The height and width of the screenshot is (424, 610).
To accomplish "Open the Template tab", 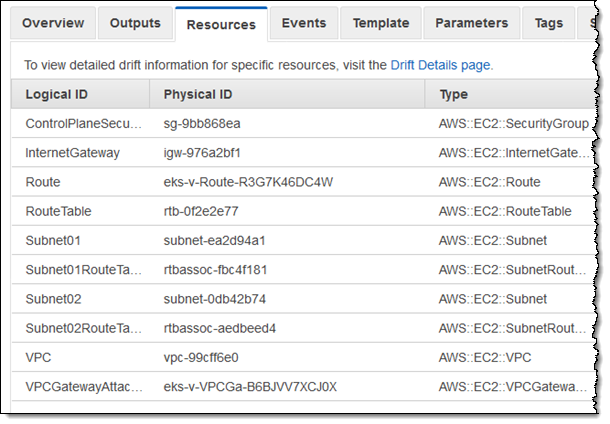I will click(381, 23).
